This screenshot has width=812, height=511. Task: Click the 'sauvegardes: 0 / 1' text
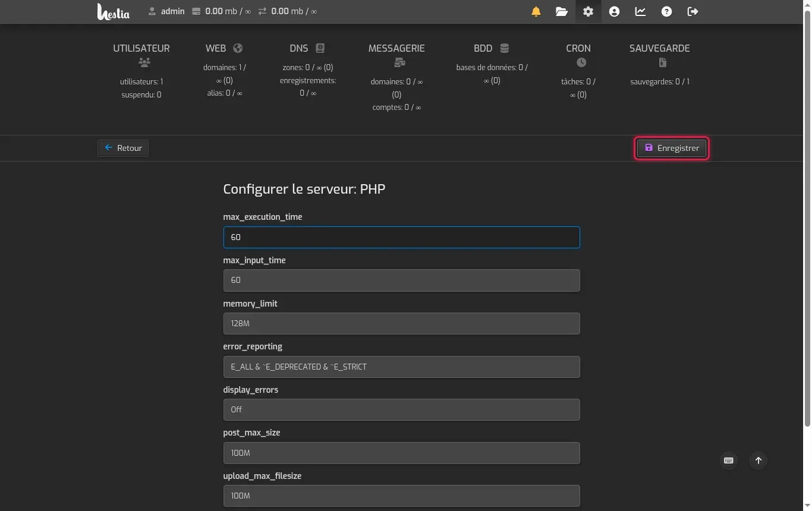tap(660, 81)
